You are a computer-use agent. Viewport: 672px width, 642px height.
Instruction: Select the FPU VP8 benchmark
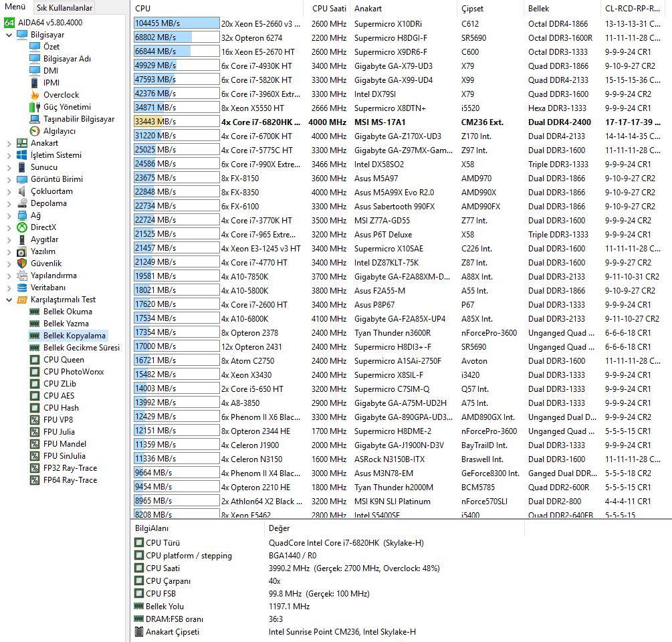(x=58, y=419)
